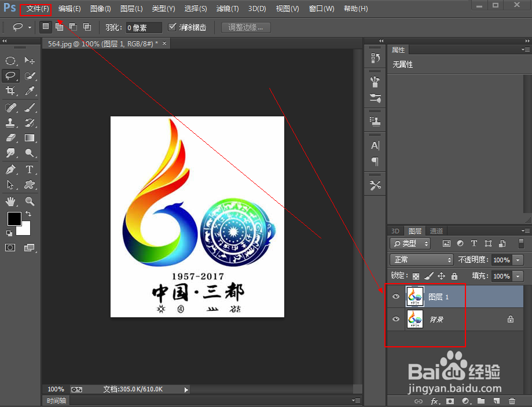Open the 时间轴 timeline tab
The width and height of the screenshot is (532, 407).
pyautogui.click(x=56, y=401)
